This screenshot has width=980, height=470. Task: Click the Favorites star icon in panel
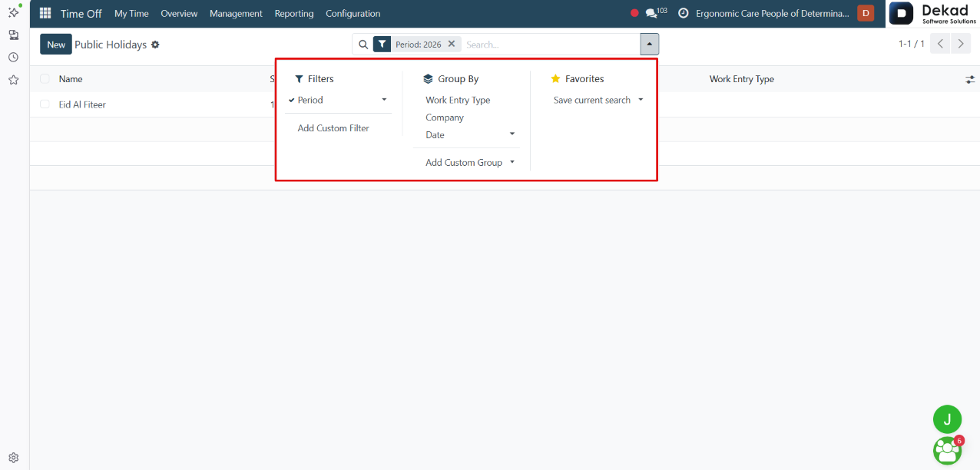[x=556, y=79]
